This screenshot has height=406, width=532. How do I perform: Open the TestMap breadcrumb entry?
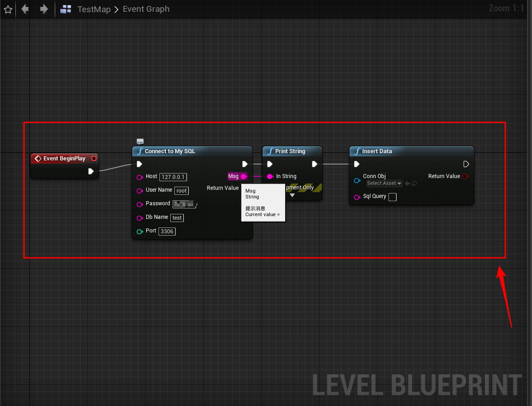click(94, 9)
